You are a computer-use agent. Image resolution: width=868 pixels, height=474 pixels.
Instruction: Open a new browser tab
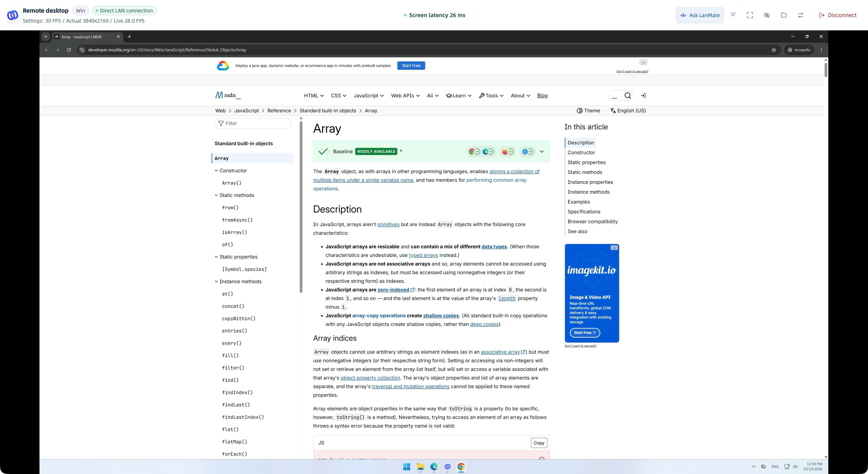point(129,37)
